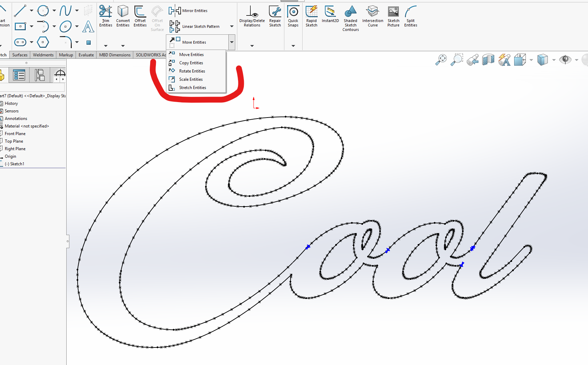
Task: Activate Offset Entities tool
Action: [140, 16]
